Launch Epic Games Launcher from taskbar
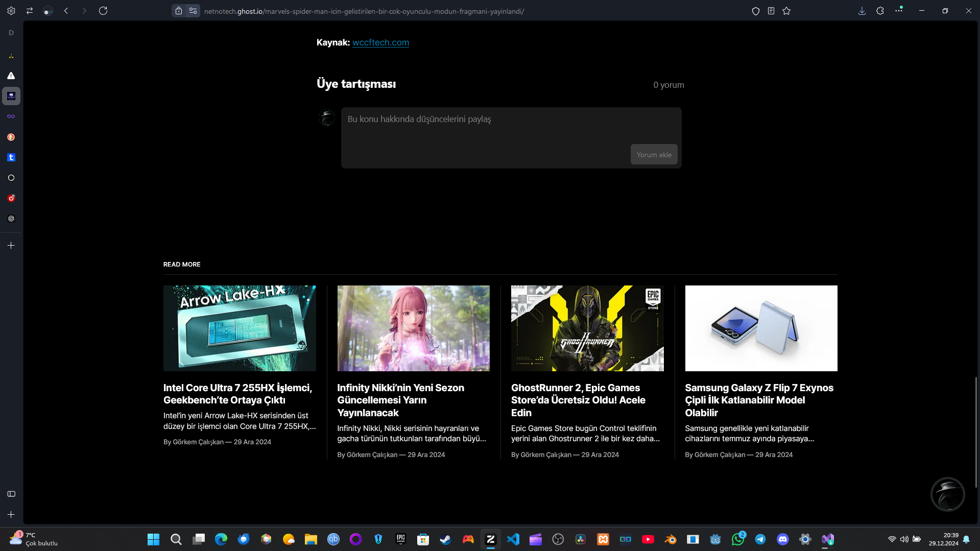 (x=401, y=539)
